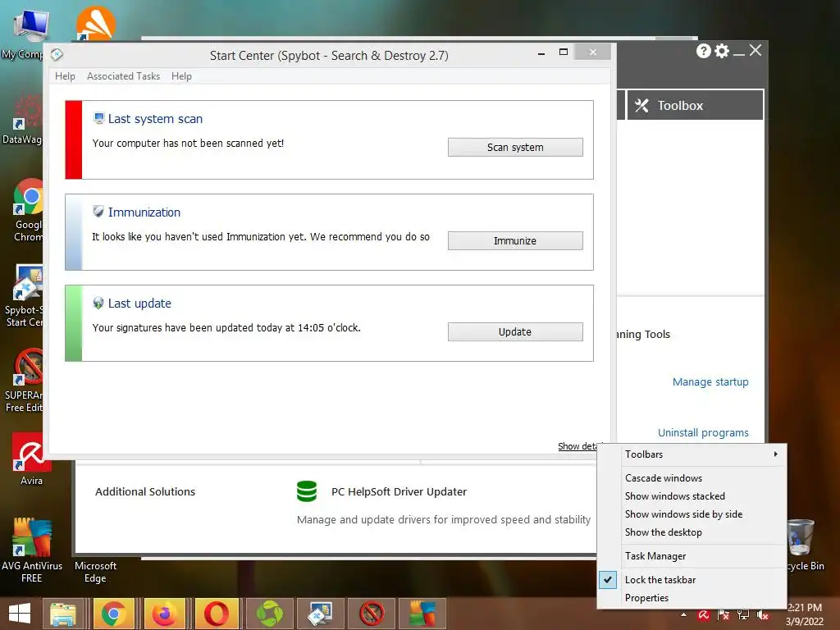Select Avira desktop shortcut
The height and width of the screenshot is (630, 840).
(31, 459)
